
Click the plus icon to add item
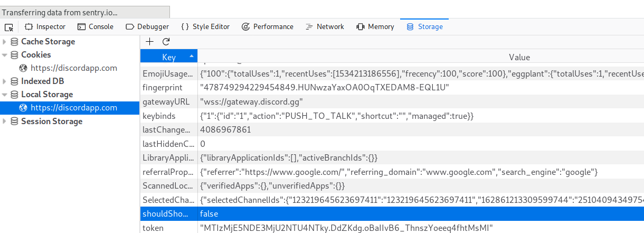coord(150,42)
